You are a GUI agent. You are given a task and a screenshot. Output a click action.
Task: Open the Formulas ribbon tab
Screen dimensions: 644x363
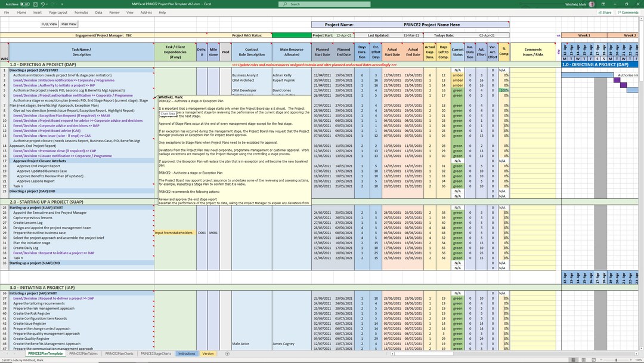coord(81,12)
